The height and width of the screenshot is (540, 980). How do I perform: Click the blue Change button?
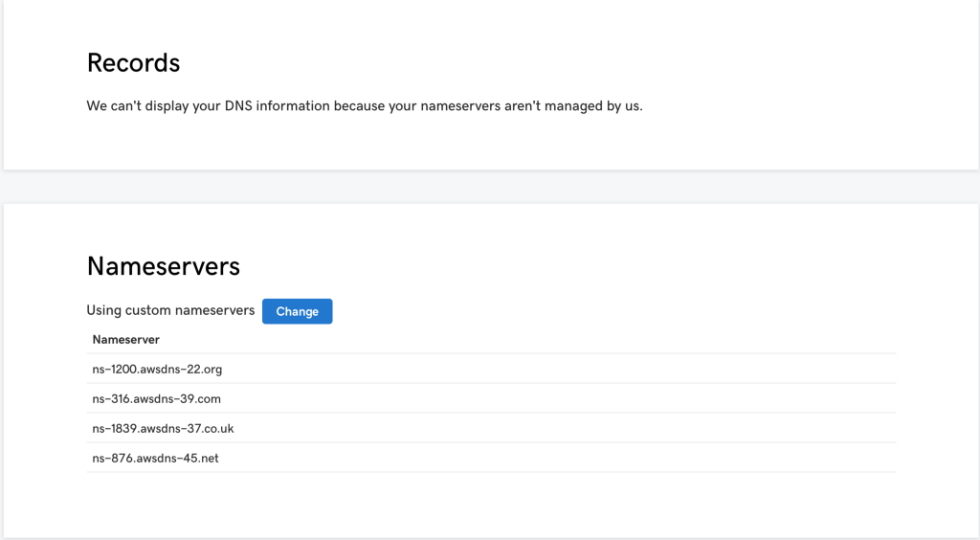pos(297,311)
